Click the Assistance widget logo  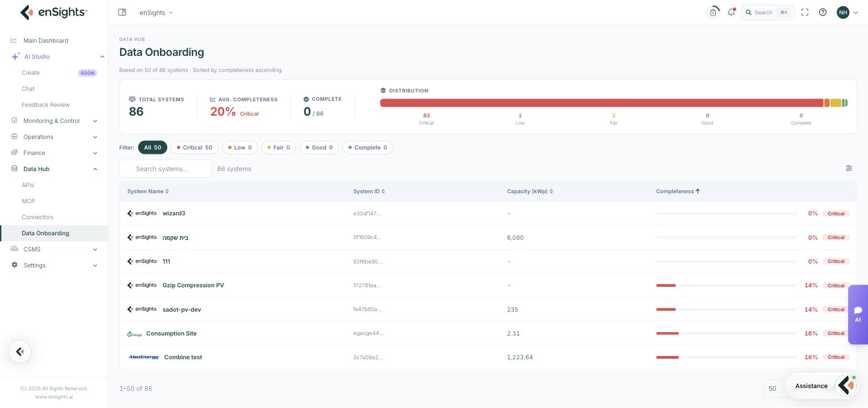click(x=846, y=386)
